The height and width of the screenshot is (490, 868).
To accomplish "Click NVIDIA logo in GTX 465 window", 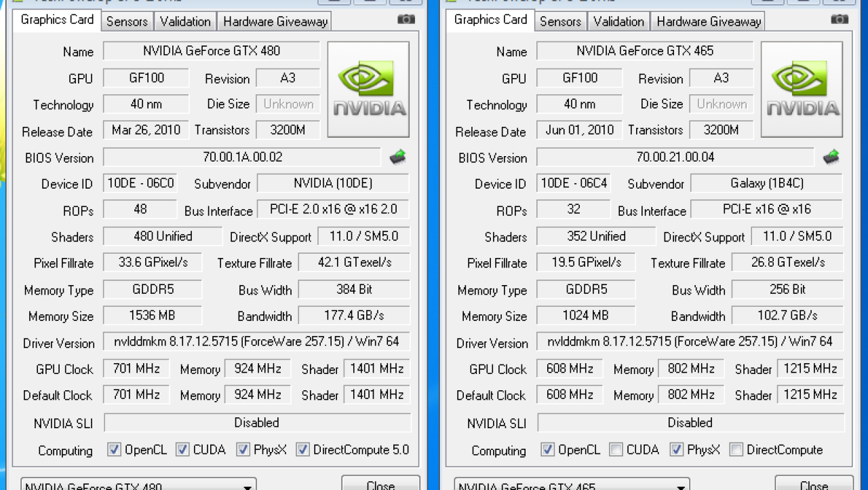I will coord(802,90).
